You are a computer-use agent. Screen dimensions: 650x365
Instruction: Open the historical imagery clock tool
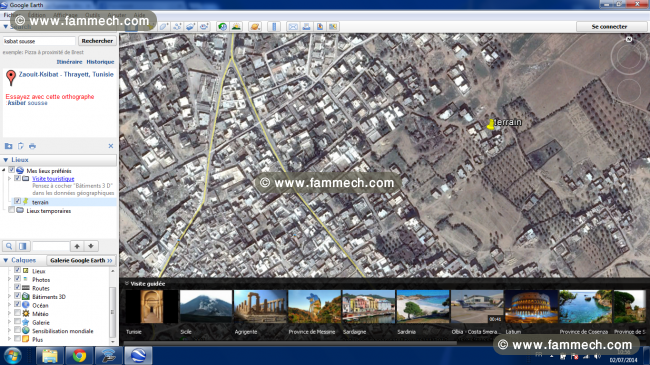click(x=223, y=27)
